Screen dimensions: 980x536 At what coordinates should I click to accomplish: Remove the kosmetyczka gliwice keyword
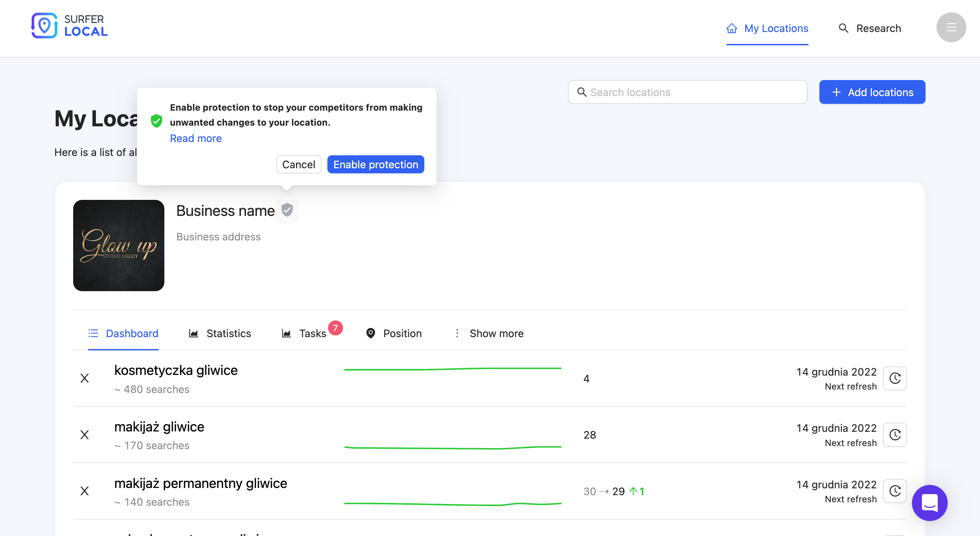tap(84, 378)
